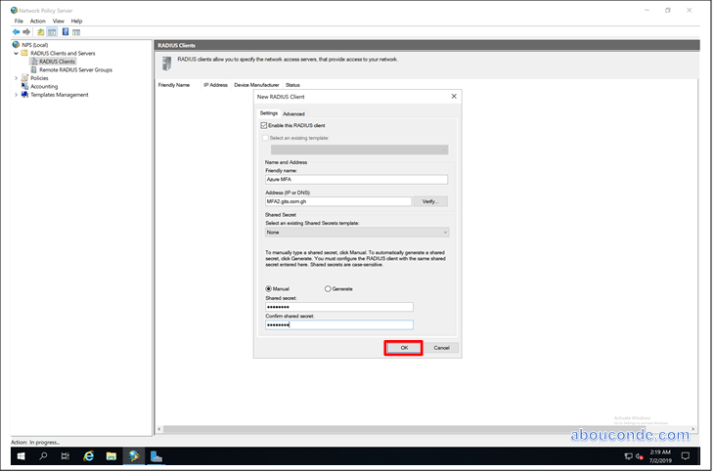The image size is (714, 472).
Task: Switch to the Advanced tab
Action: pos(293,114)
